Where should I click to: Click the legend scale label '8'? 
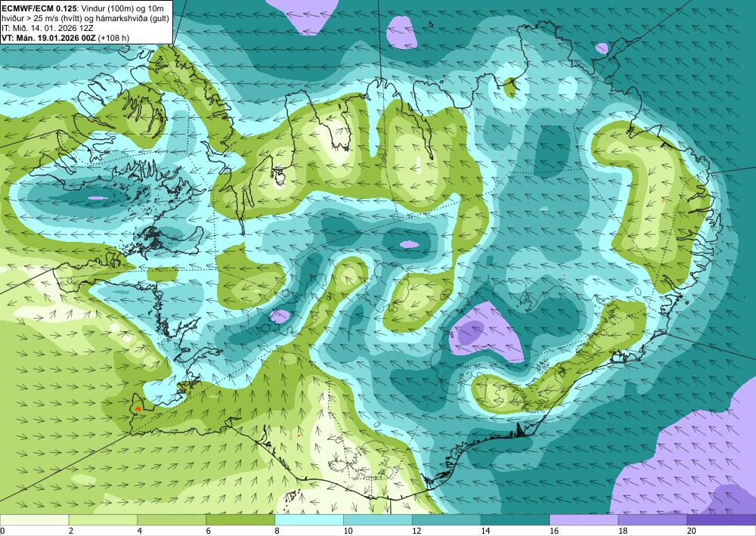click(277, 531)
